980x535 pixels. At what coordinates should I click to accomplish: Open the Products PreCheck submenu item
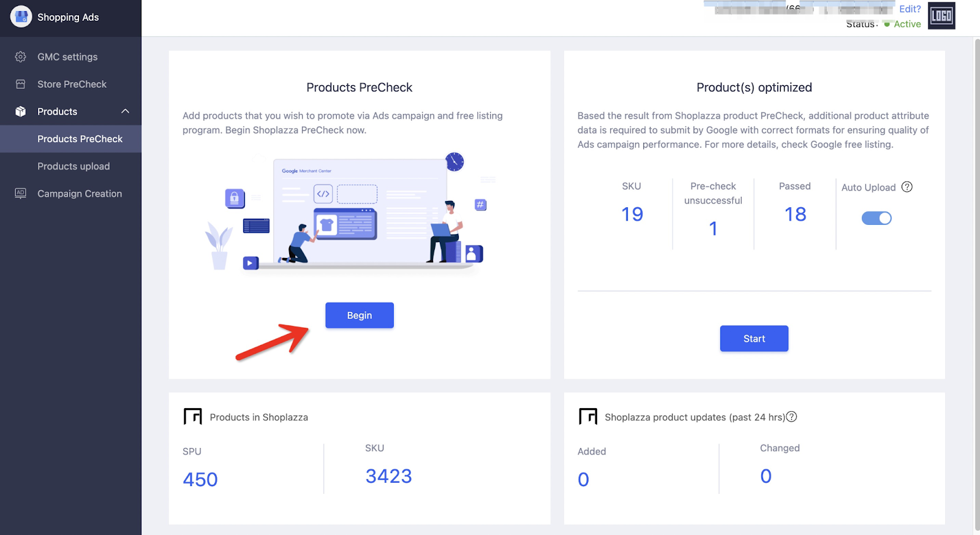coord(70,139)
